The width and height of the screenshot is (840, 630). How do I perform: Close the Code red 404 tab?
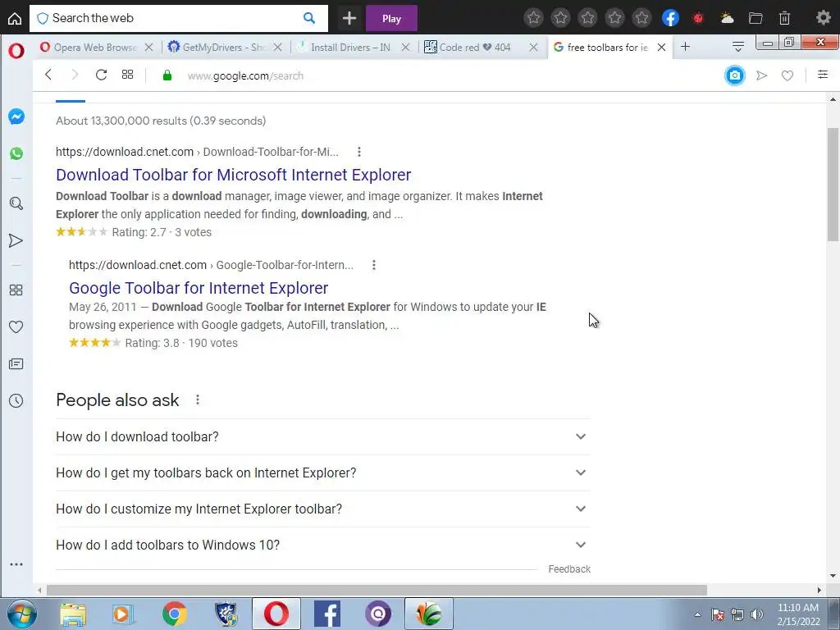(533, 47)
